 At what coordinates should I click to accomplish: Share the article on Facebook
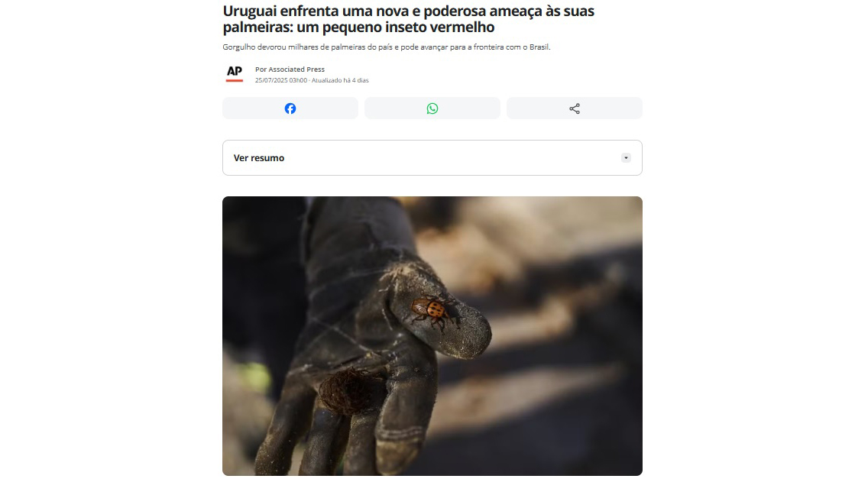290,108
